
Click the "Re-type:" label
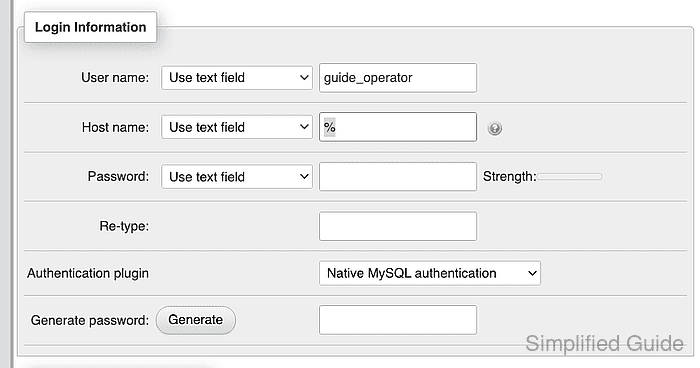click(x=124, y=226)
